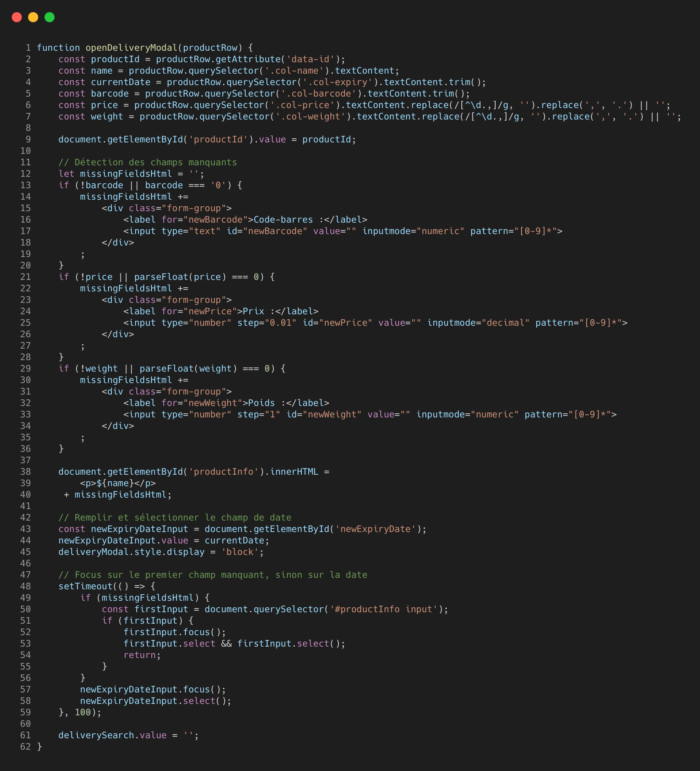Image resolution: width=700 pixels, height=771 pixels.
Task: Click deliverySearch.value assignment on line 61
Action: (113, 735)
